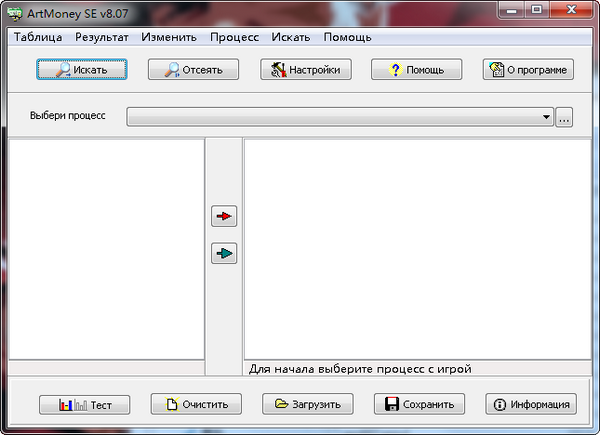Click the Информация info button
Screen dimensions: 600x435
click(x=531, y=404)
